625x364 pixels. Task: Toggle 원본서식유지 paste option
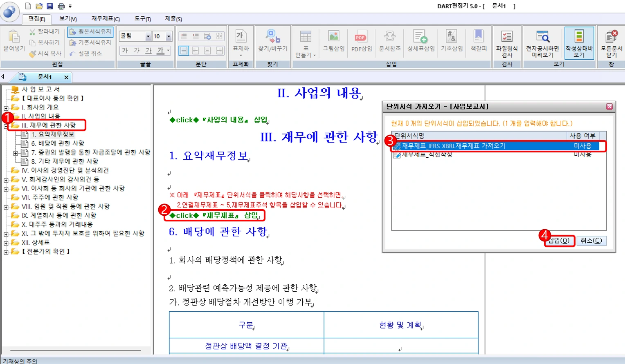coord(90,31)
